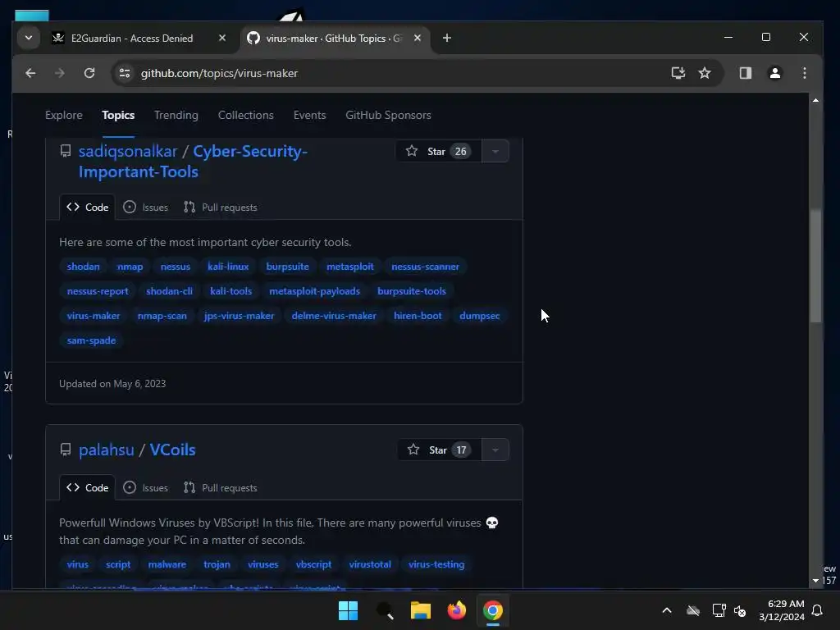Image resolution: width=840 pixels, height=630 pixels.
Task: Show hidden system tray icons
Action: point(667,610)
